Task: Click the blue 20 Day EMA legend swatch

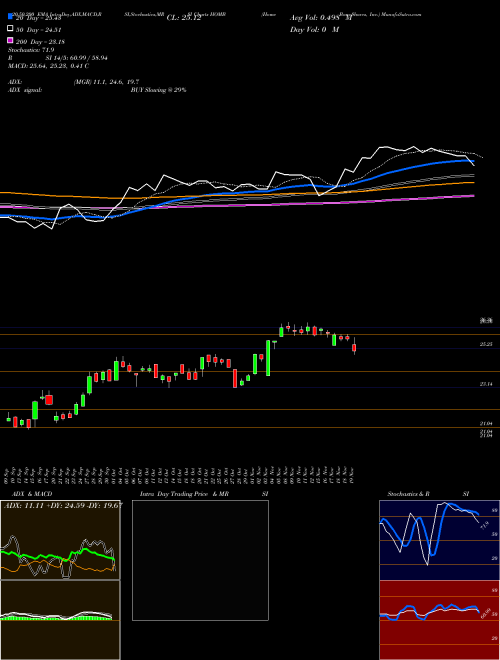Action: (x=10, y=17)
